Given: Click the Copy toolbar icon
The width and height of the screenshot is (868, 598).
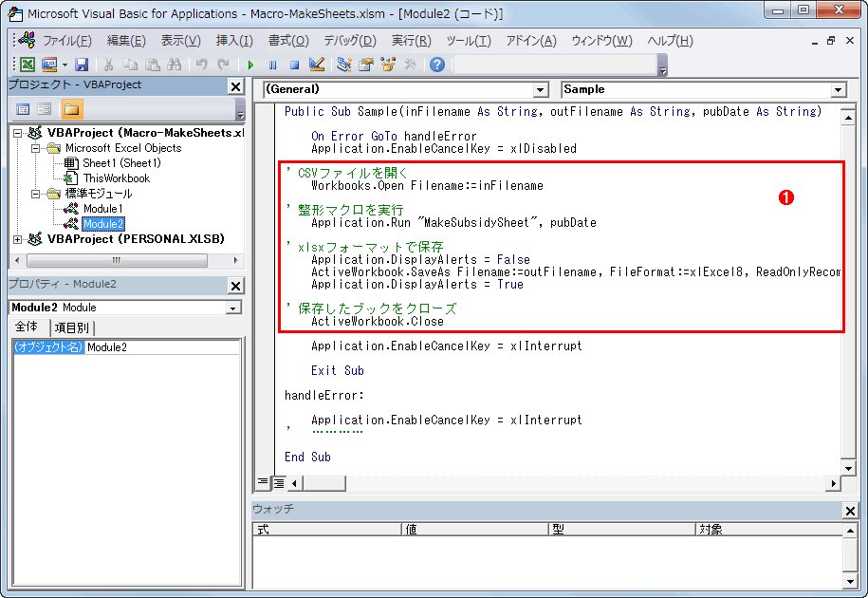Looking at the screenshot, I should click(x=130, y=65).
